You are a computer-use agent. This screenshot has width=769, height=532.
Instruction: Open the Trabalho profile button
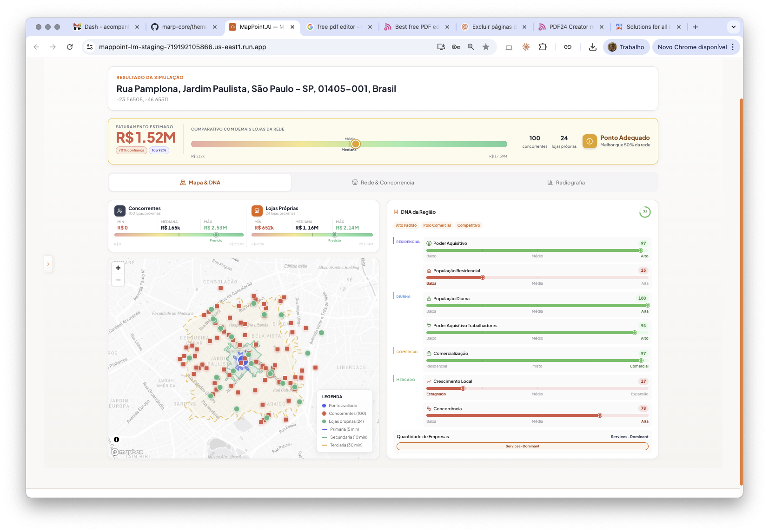pyautogui.click(x=626, y=47)
